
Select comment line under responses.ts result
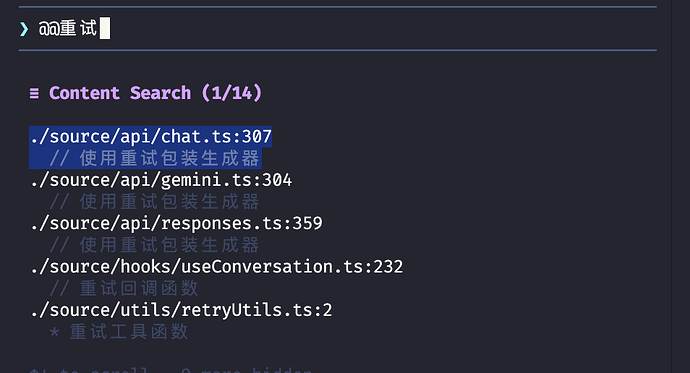pos(154,245)
